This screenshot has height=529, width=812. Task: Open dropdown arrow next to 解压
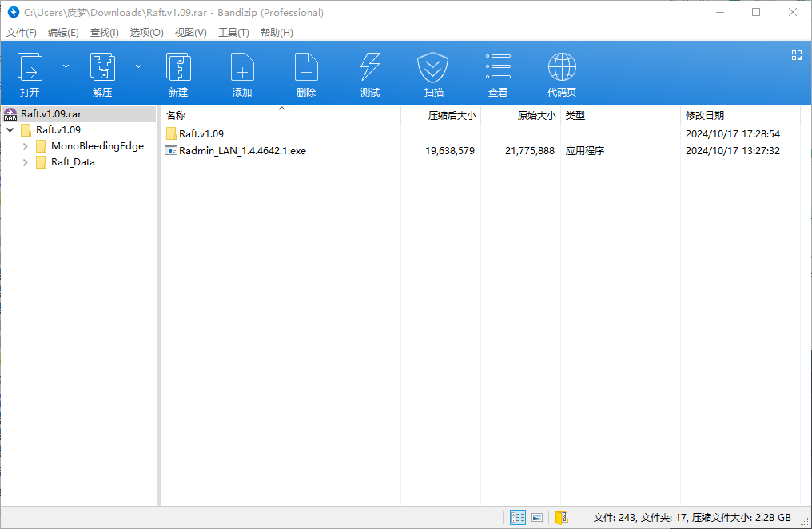coord(138,66)
